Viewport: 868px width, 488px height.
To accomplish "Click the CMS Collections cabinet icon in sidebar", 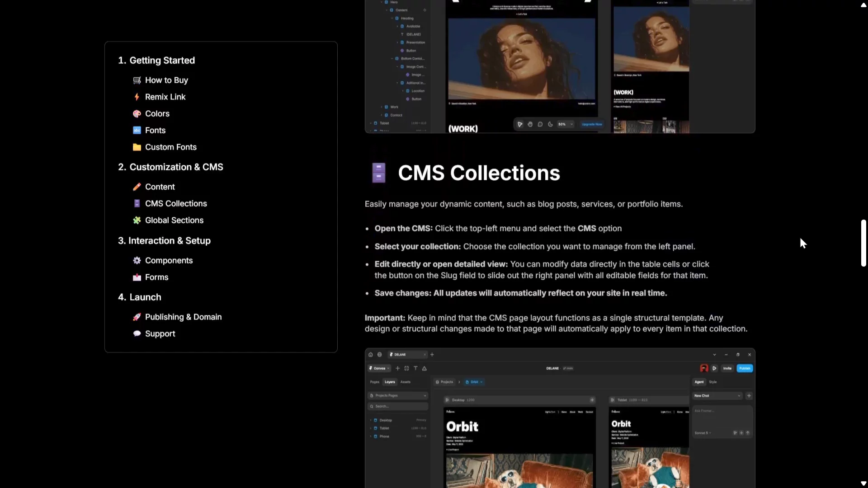I will click(137, 204).
